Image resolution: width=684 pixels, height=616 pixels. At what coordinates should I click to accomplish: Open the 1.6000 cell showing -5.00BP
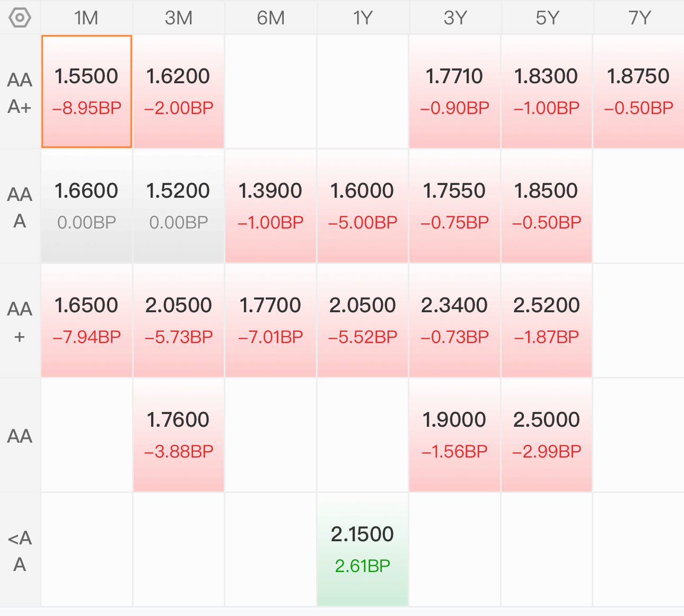point(363,206)
